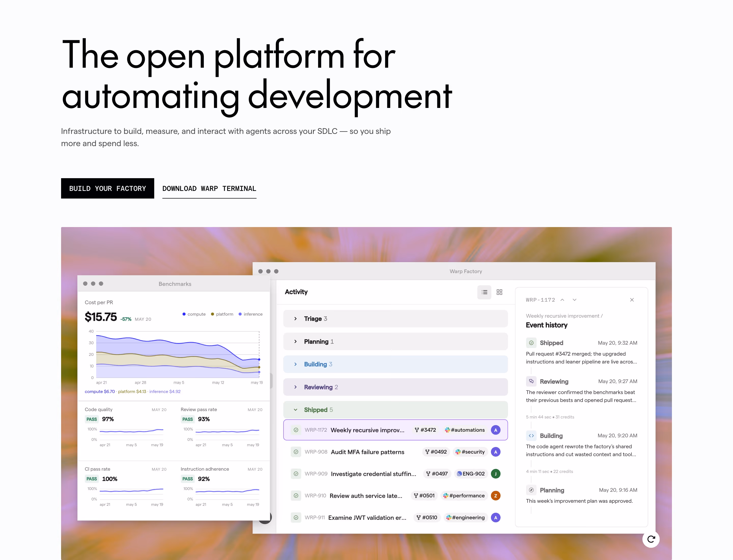Image resolution: width=733 pixels, height=560 pixels.
Task: Select Investigate credential stuffing row
Action: coord(395,473)
